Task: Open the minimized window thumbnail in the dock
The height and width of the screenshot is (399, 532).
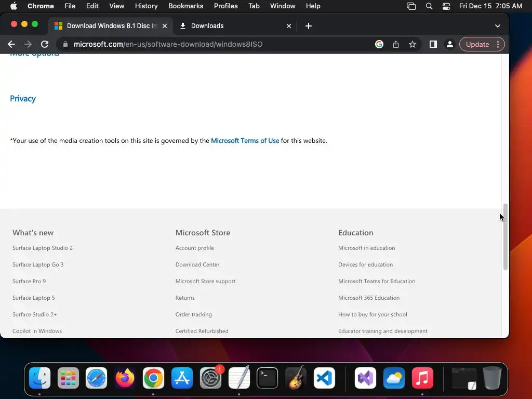Action: [x=464, y=378]
